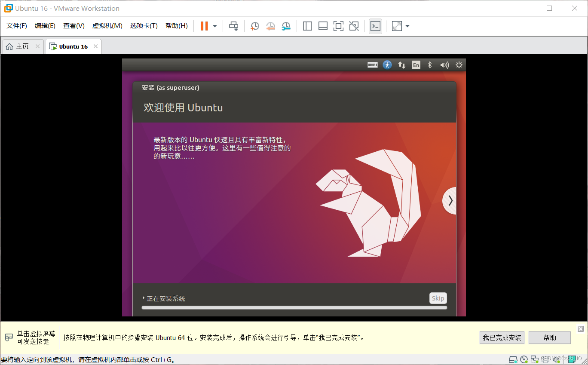Click the Unity mode crossed-out windows icon
Viewport: 588px width, 365px height.
[x=354, y=26]
